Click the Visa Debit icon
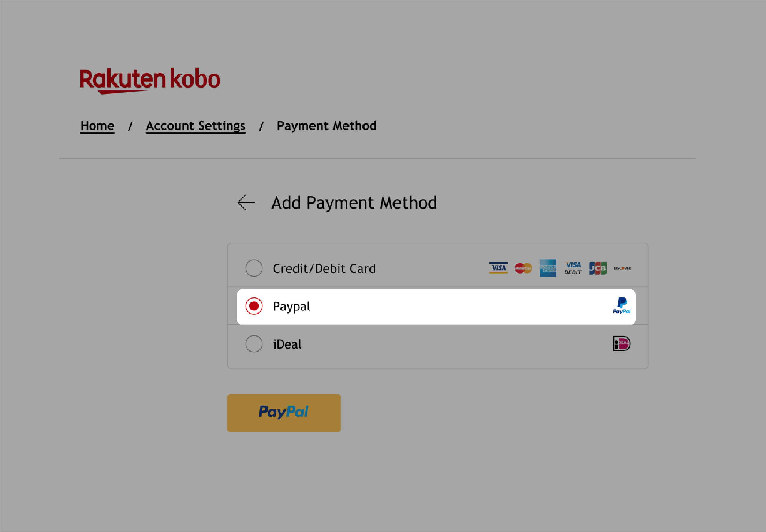Screen dimensions: 766x532 point(572,268)
